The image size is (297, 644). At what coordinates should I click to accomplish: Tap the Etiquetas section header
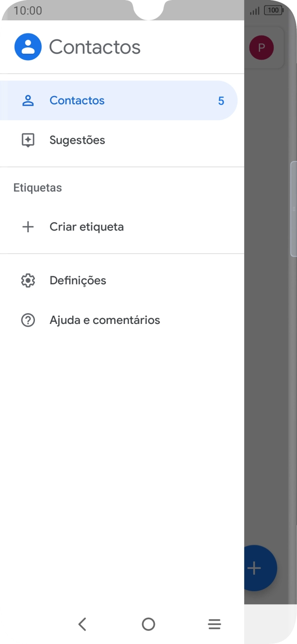coord(37,188)
